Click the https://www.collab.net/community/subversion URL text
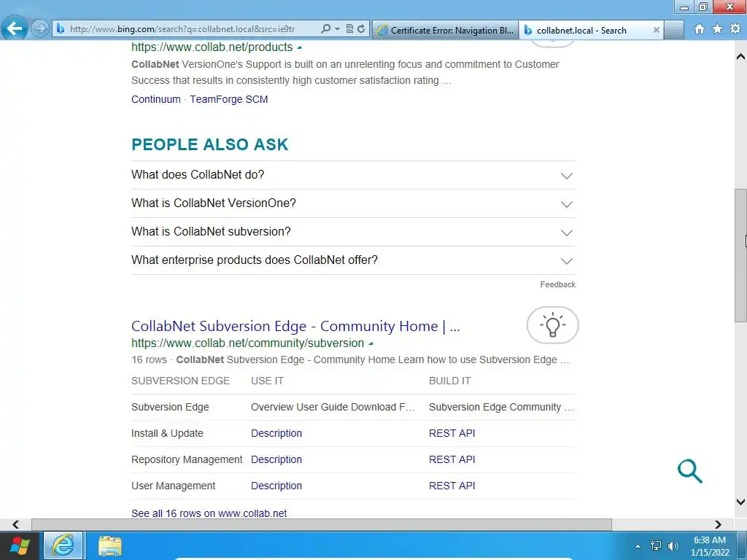The height and width of the screenshot is (560, 747). (x=248, y=343)
